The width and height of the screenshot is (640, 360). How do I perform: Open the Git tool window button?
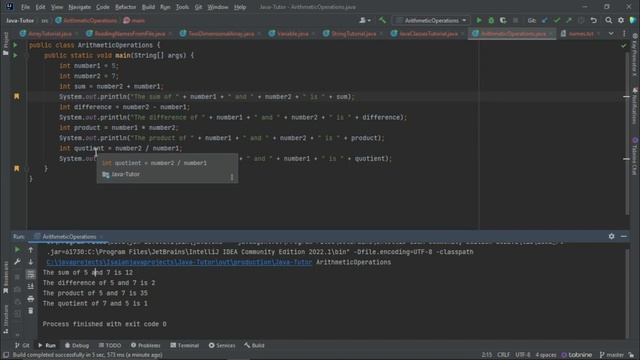coord(22,345)
